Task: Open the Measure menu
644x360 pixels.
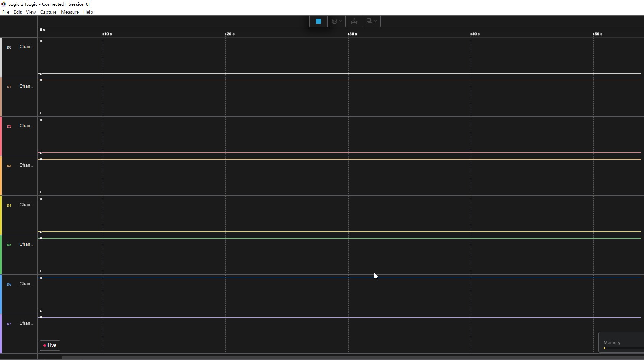Action: tap(70, 12)
